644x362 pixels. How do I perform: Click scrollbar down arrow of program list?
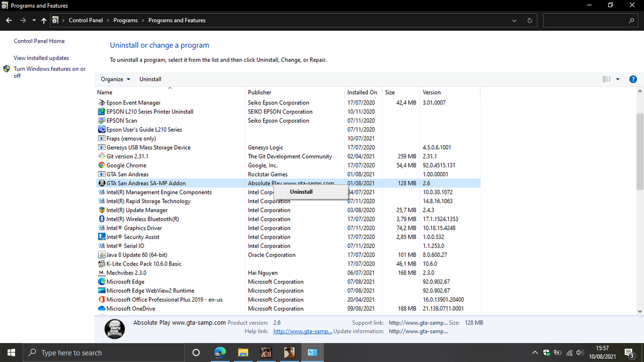pyautogui.click(x=640, y=311)
